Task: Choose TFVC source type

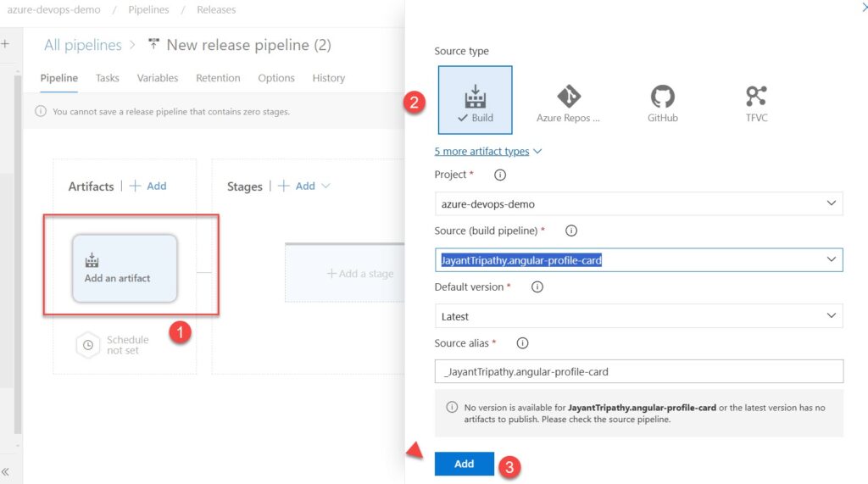Action: tap(756, 103)
